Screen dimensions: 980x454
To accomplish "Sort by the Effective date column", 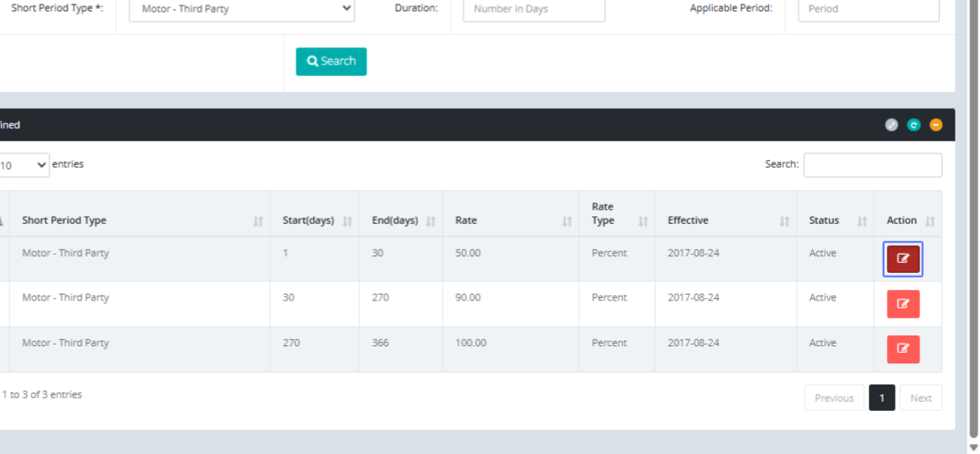I will click(x=725, y=220).
